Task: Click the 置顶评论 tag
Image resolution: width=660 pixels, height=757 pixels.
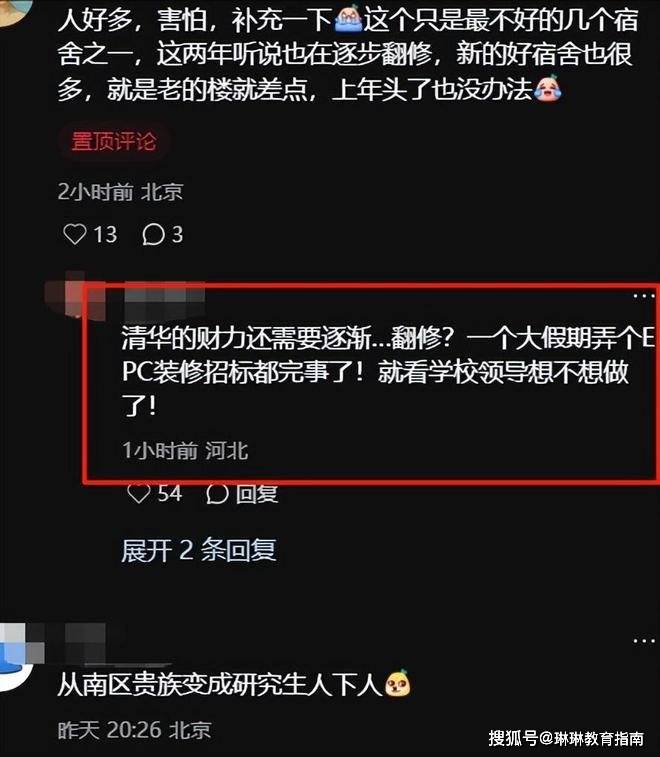Action: coord(114,141)
